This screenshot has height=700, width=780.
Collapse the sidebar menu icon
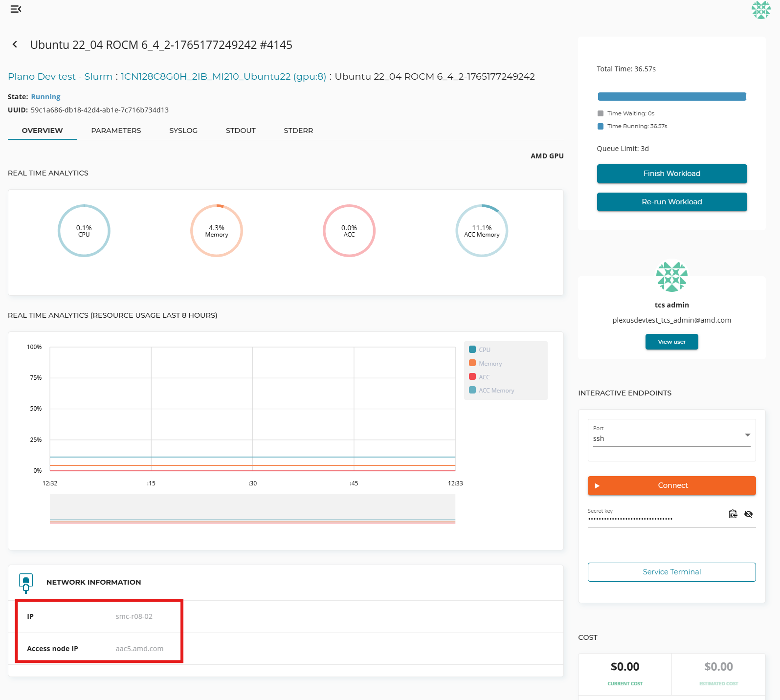(16, 9)
